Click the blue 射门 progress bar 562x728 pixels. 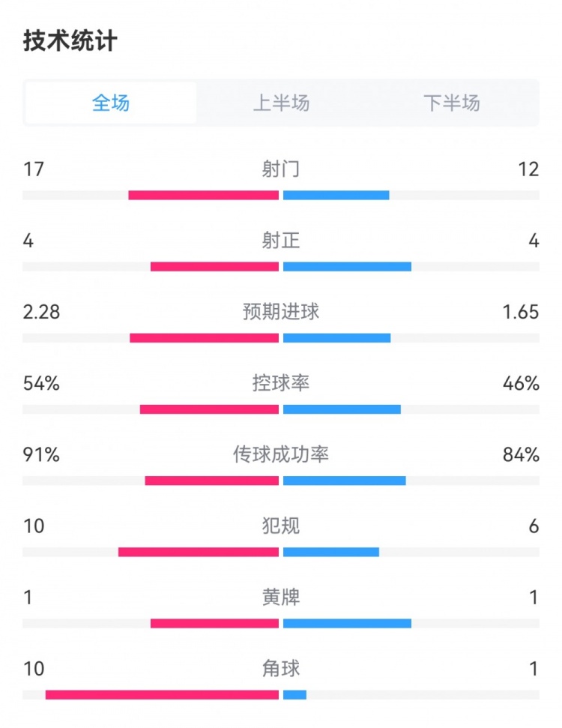click(x=336, y=196)
